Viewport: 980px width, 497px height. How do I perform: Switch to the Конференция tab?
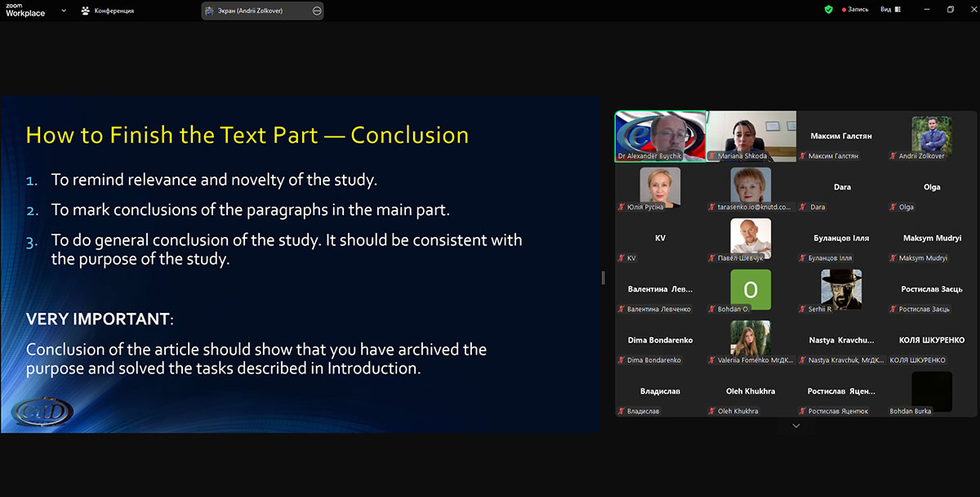[108, 11]
